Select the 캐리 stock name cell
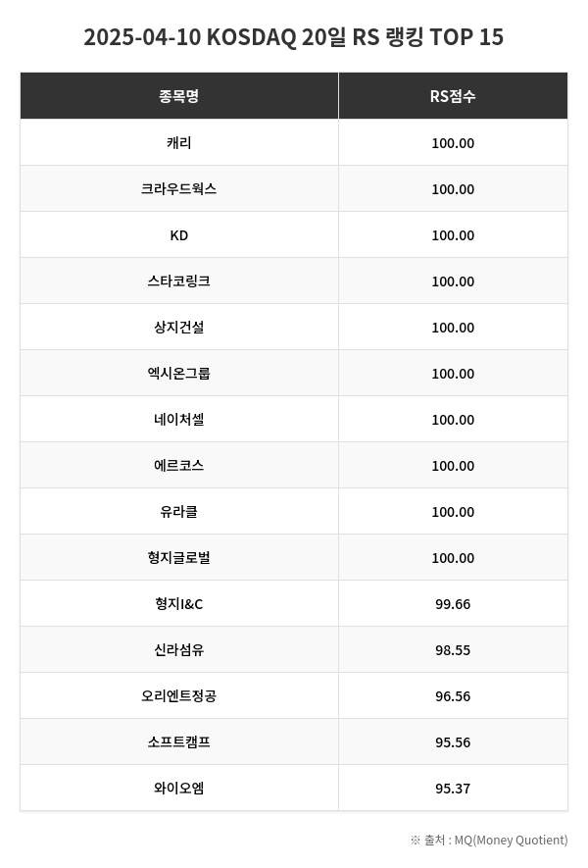The image size is (588, 868). click(178, 143)
